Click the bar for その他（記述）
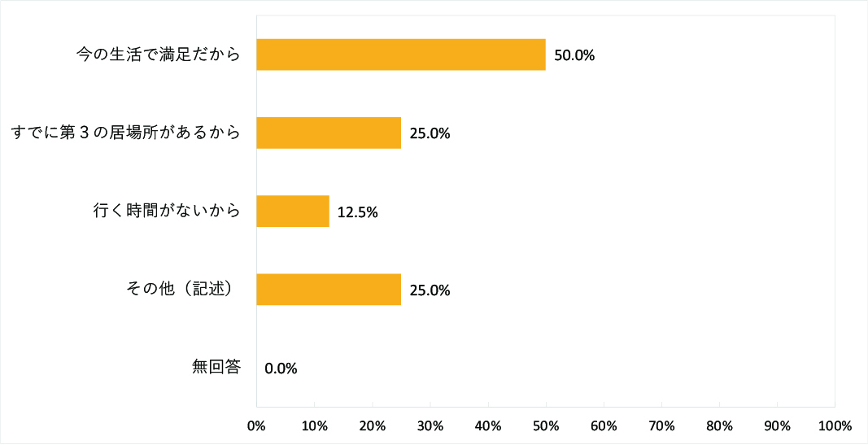This screenshot has height=445, width=868. tap(329, 290)
